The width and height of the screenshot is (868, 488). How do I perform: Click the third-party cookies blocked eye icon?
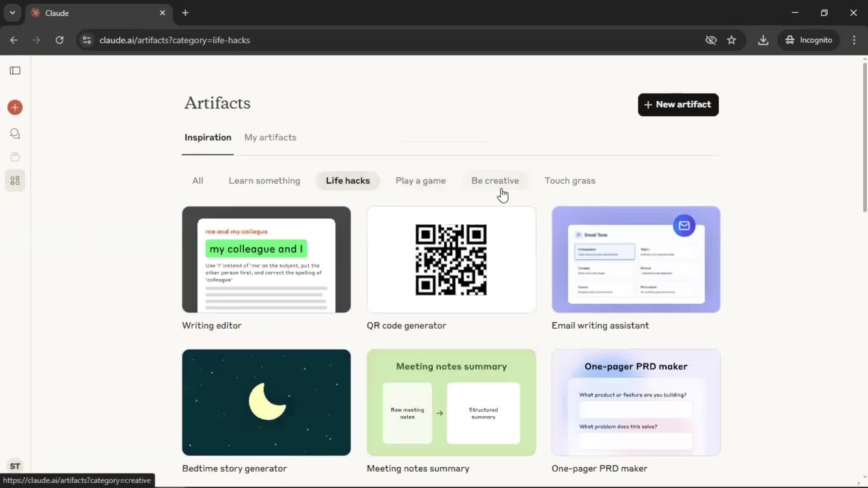coord(711,40)
